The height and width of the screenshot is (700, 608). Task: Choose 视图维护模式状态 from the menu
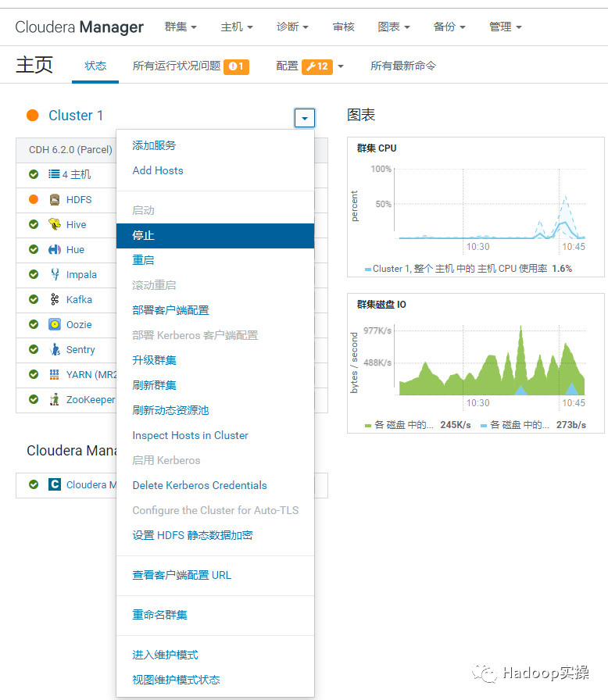(x=215, y=680)
